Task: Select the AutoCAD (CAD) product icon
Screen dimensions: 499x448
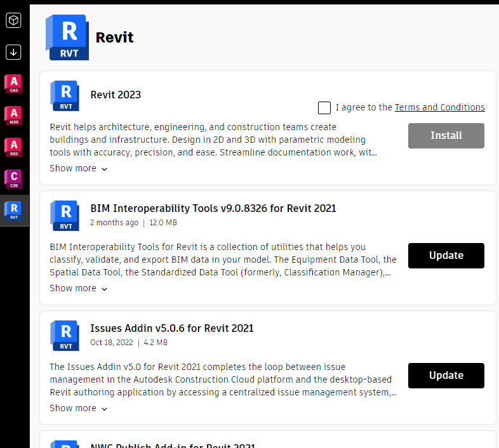Action: [x=13, y=84]
